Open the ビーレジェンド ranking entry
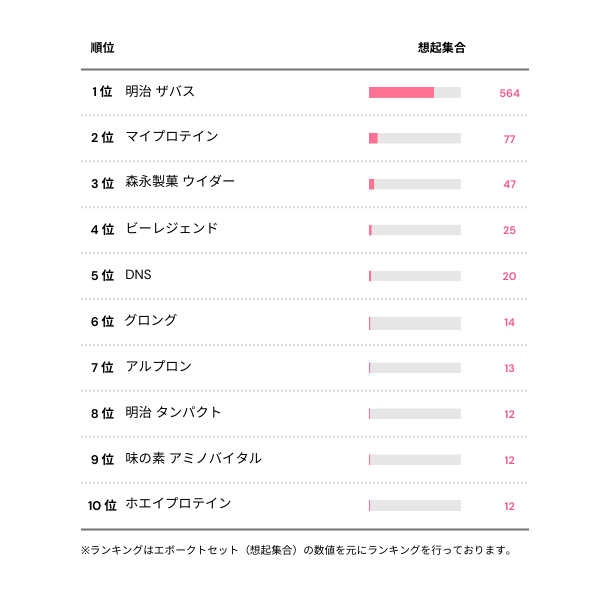Image resolution: width=600 pixels, height=600 pixels. tap(171, 229)
